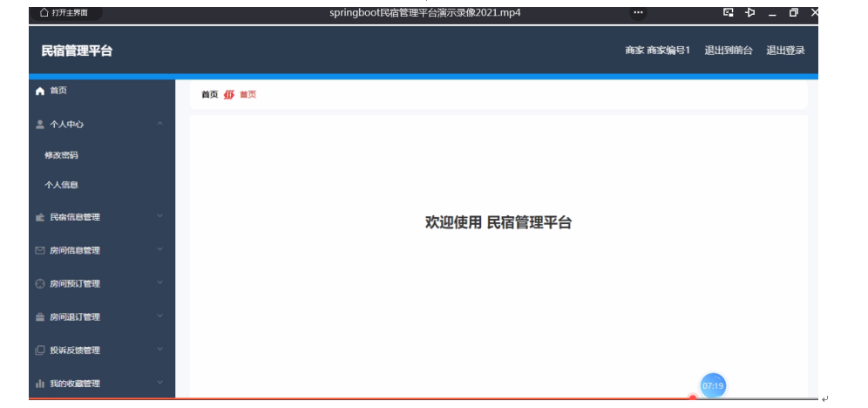
Task: Expand 房间预订管理 with its chevron arrow
Action: (160, 282)
